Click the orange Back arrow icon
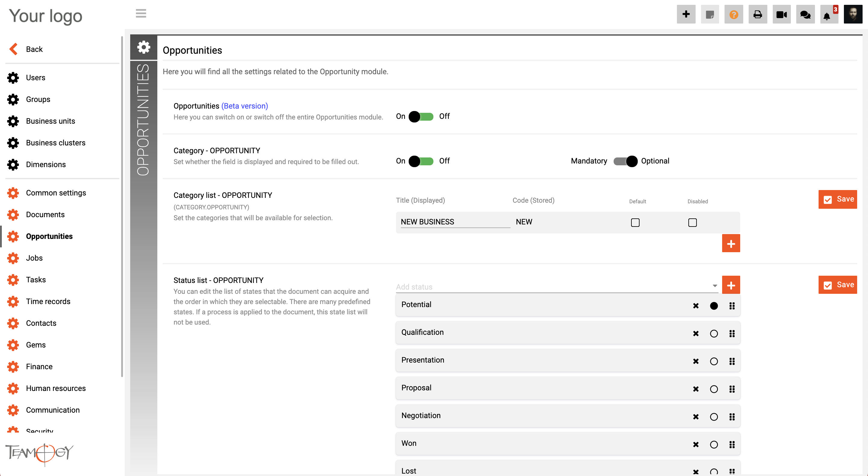The height and width of the screenshot is (476, 868). click(x=13, y=49)
